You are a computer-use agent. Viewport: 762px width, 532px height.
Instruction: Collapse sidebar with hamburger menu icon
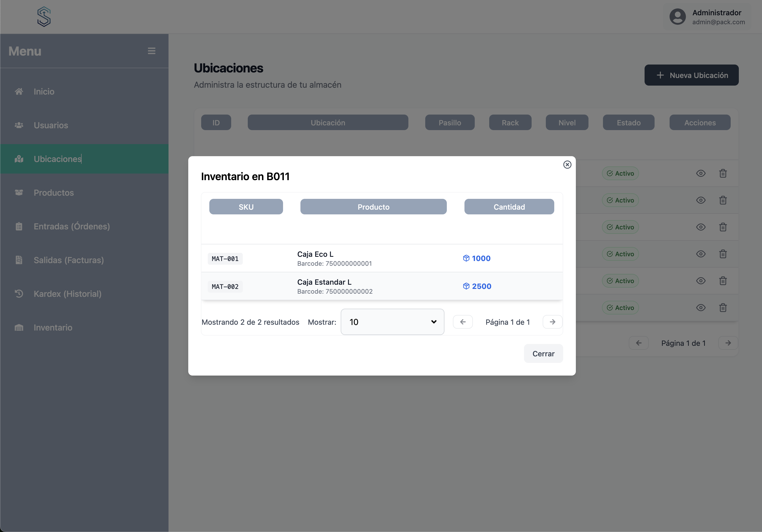tap(152, 51)
